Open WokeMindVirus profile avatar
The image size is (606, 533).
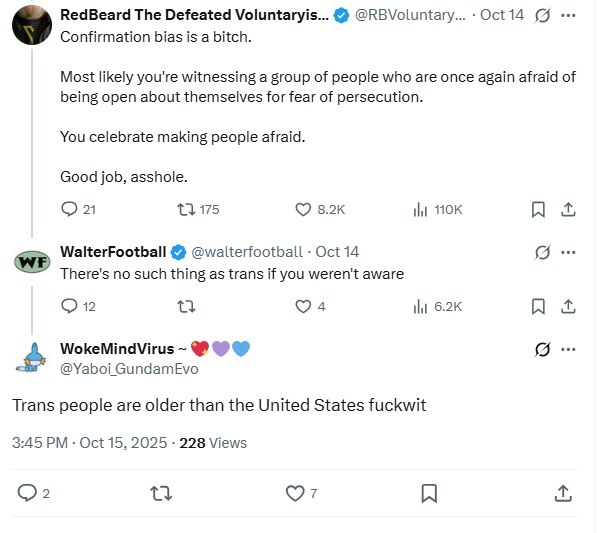(x=31, y=359)
